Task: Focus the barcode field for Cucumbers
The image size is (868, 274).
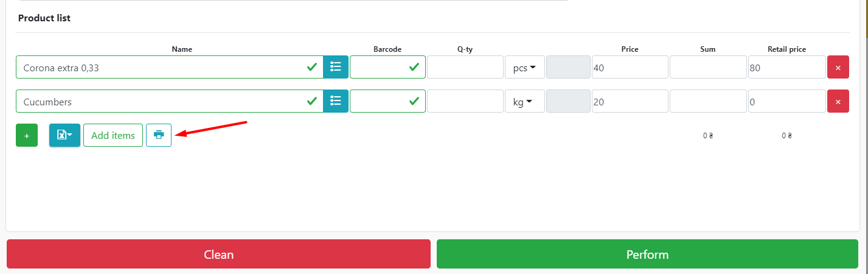Action: click(380, 101)
